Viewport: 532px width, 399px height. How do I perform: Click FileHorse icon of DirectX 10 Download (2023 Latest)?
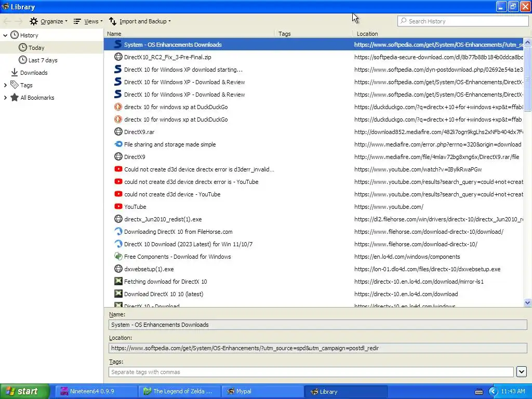[118, 244]
